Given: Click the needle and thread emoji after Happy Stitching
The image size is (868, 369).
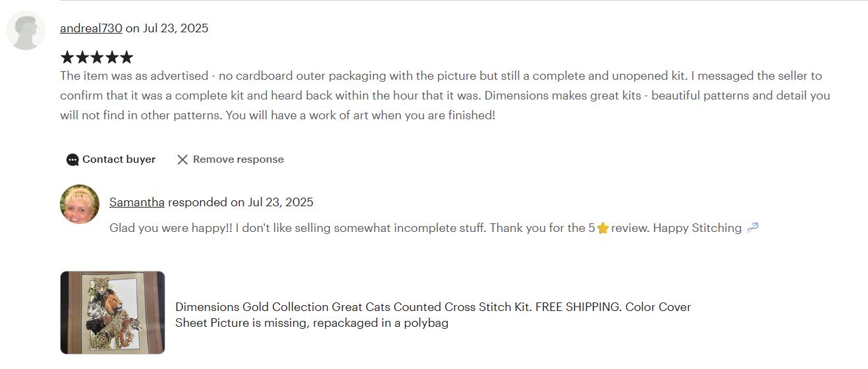Looking at the screenshot, I should tap(752, 228).
